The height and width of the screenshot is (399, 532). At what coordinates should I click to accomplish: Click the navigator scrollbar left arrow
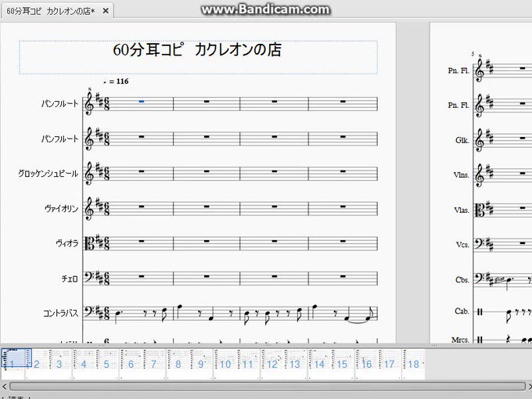[5, 386]
